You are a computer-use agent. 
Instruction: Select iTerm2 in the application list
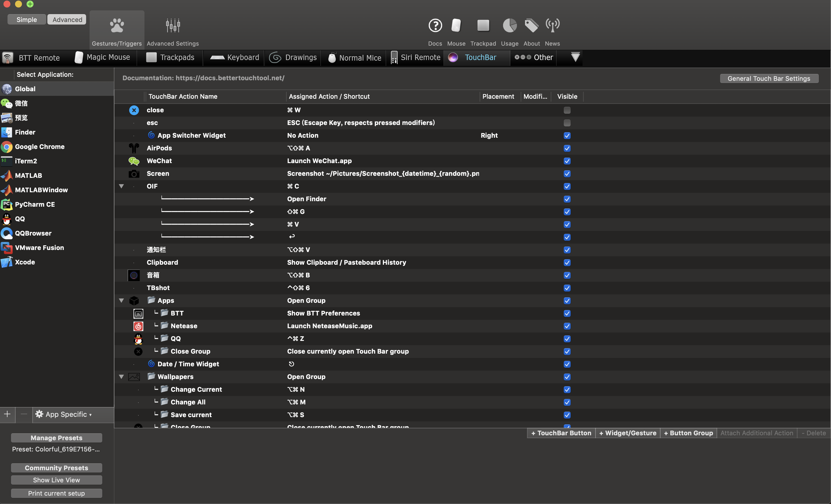point(57,161)
